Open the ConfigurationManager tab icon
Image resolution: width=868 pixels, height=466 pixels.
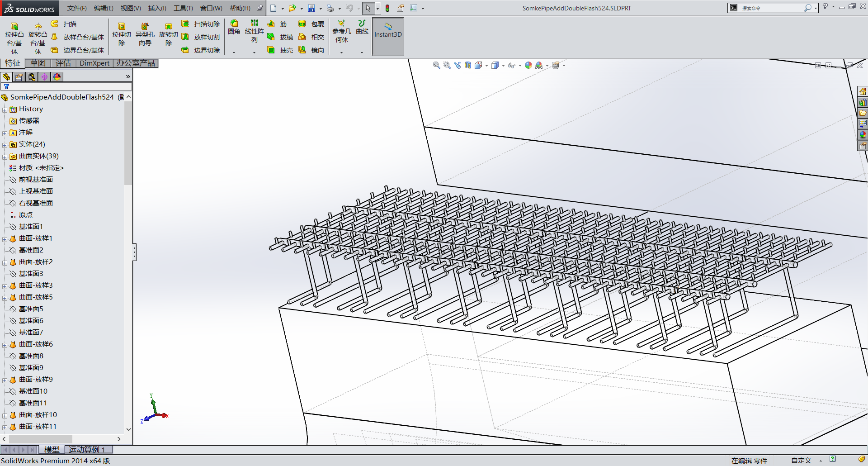[x=32, y=77]
